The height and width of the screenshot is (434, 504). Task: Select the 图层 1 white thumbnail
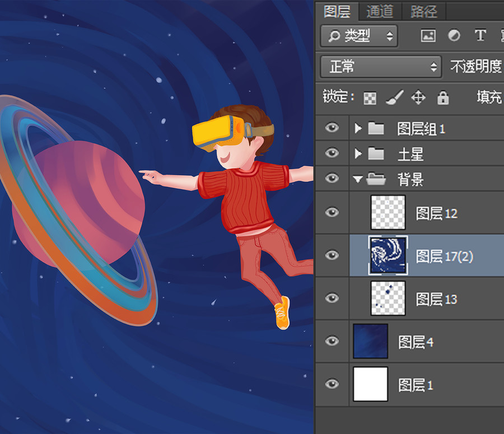[370, 384]
